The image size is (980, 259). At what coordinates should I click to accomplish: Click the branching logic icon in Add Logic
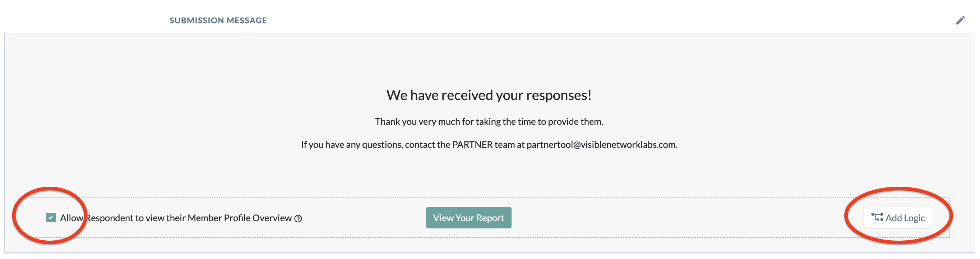coord(877,218)
